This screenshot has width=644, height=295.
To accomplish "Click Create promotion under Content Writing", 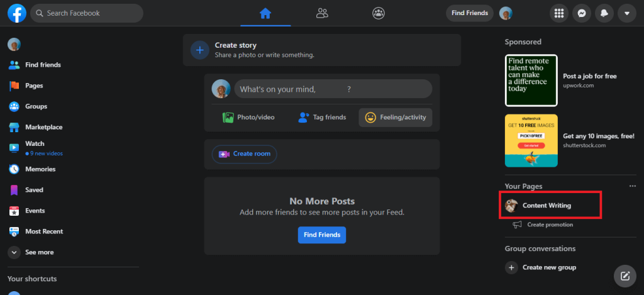I will pos(550,225).
